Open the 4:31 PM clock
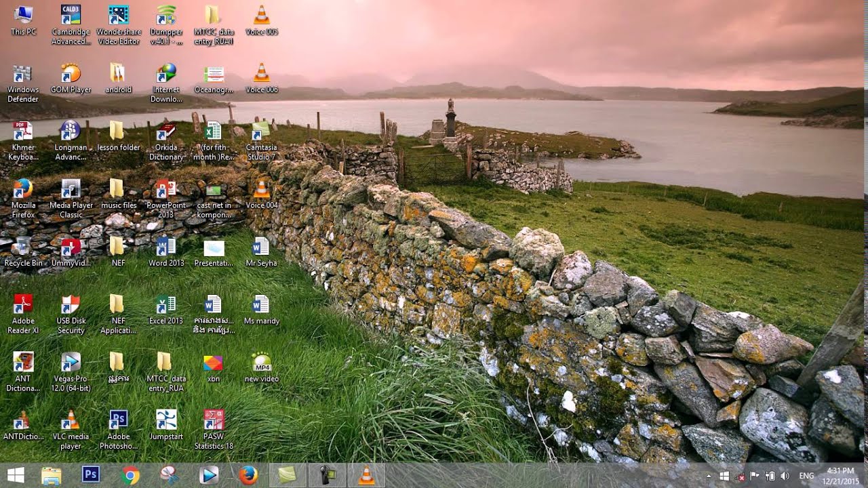Viewport: 868px width, 488px height. click(x=841, y=476)
